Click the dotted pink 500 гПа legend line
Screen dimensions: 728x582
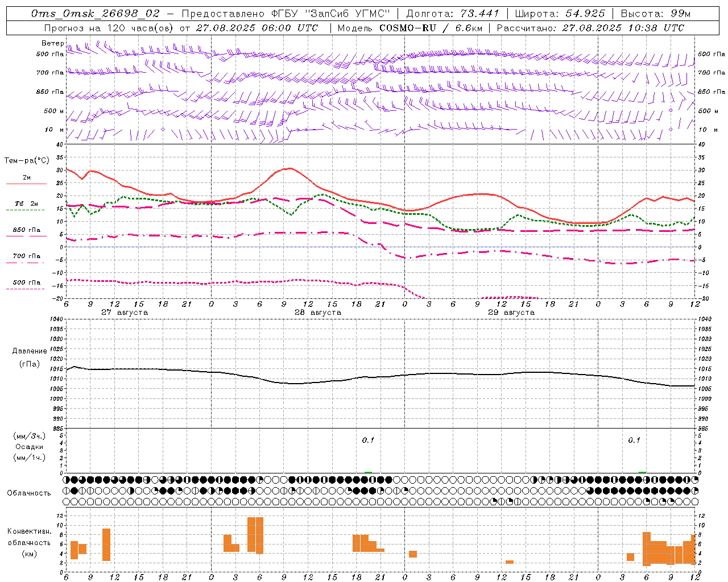tap(25, 289)
